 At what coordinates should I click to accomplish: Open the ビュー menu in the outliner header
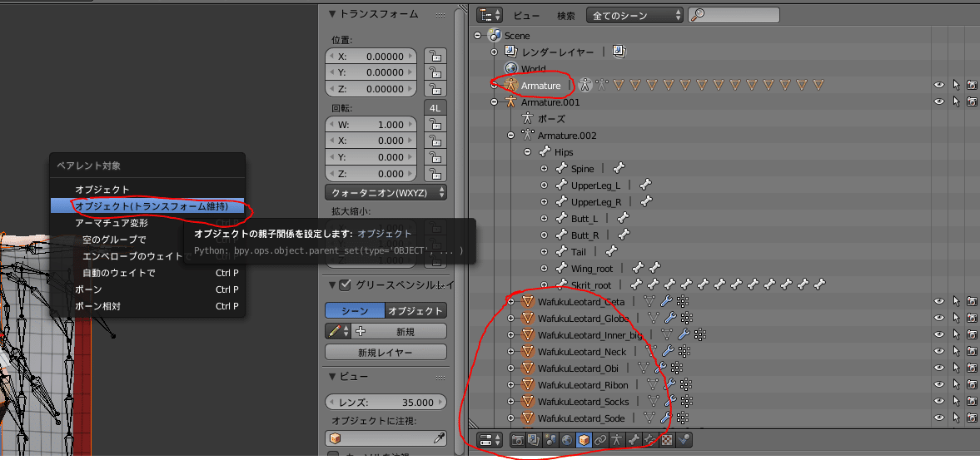526,16
